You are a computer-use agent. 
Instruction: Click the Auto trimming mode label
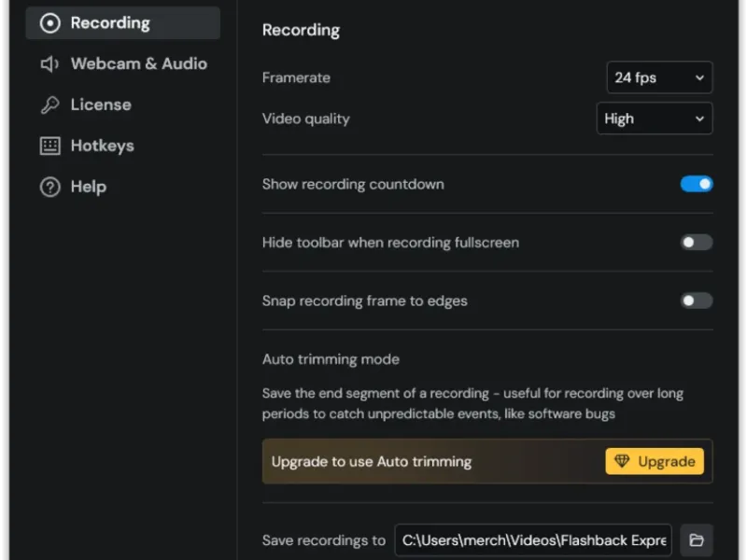(x=331, y=359)
